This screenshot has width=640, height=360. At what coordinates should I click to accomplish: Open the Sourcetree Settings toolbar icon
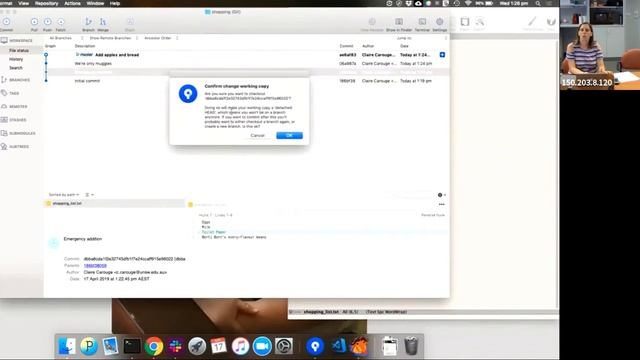(x=440, y=24)
